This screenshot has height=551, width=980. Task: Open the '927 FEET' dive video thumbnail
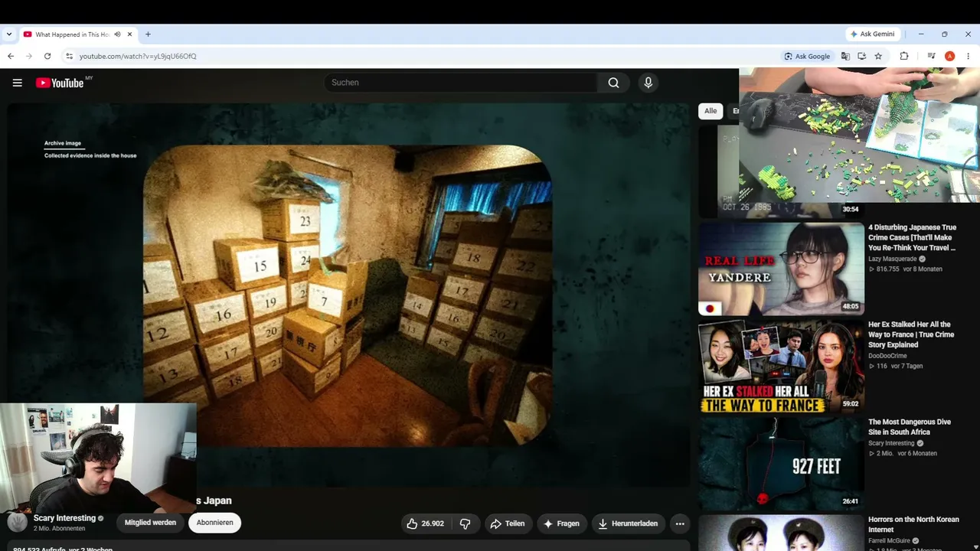[781, 463]
